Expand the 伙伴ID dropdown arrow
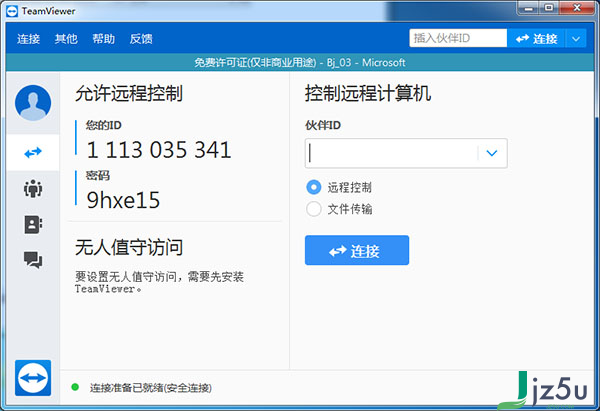 tap(492, 154)
